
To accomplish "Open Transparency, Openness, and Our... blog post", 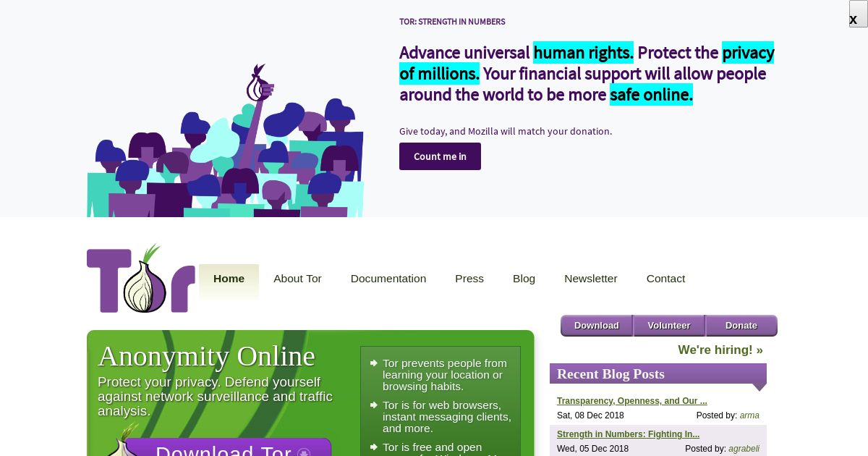I will coord(632,401).
